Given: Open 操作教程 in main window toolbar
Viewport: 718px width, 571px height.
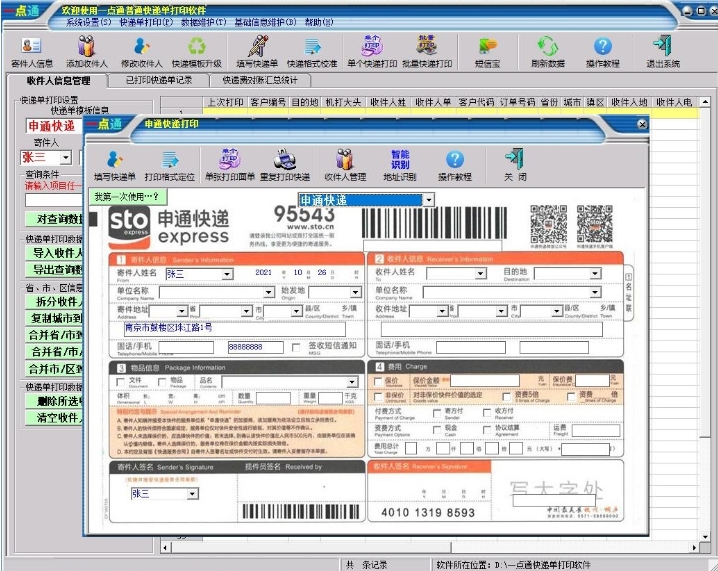Looking at the screenshot, I should point(603,52).
